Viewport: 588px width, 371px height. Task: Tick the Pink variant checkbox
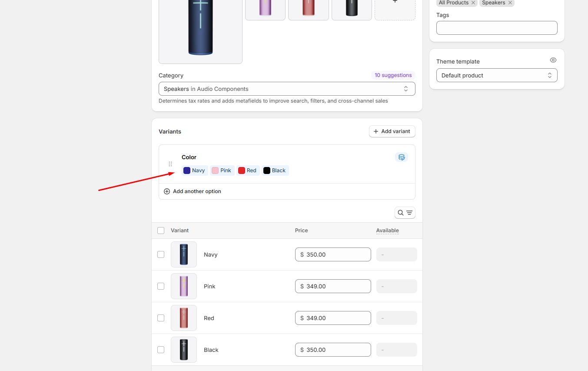161,286
